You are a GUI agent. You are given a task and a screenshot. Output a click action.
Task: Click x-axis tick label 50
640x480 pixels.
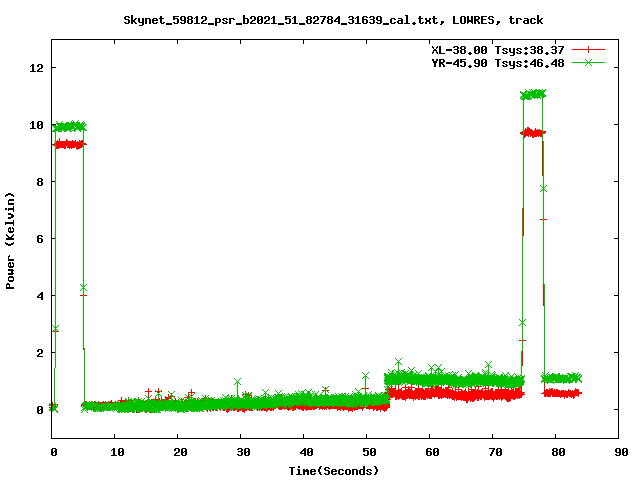tap(369, 452)
